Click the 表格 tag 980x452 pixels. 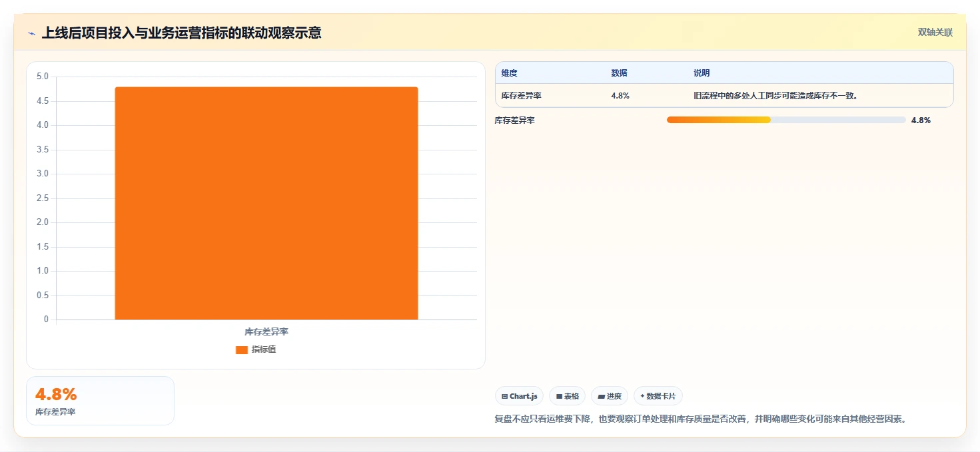pos(568,396)
